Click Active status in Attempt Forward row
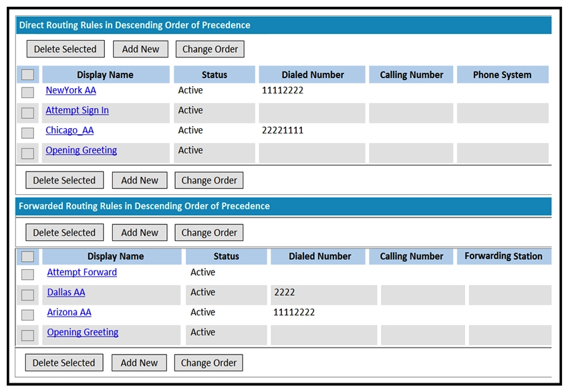The width and height of the screenshot is (568, 392). (203, 272)
